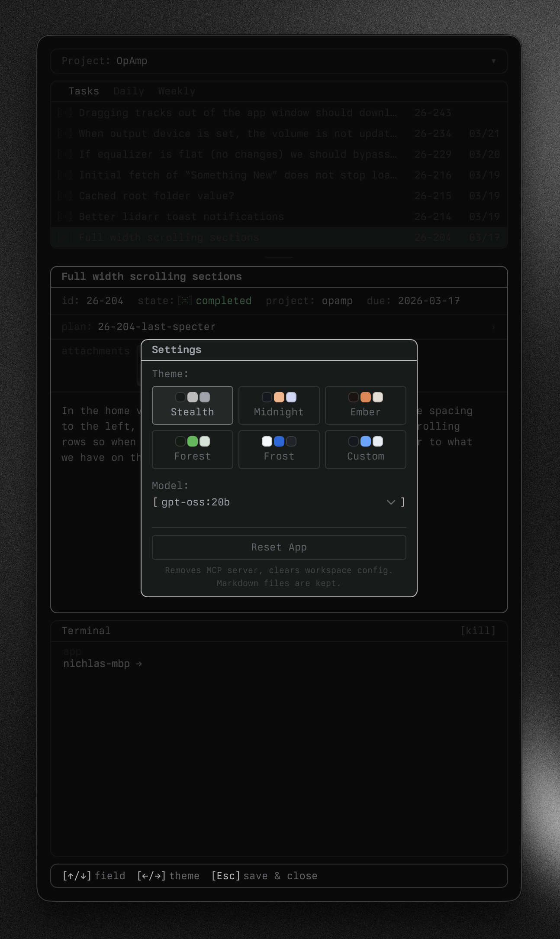This screenshot has height=939, width=560.
Task: Select the Custom theme tile
Action: [x=365, y=450]
